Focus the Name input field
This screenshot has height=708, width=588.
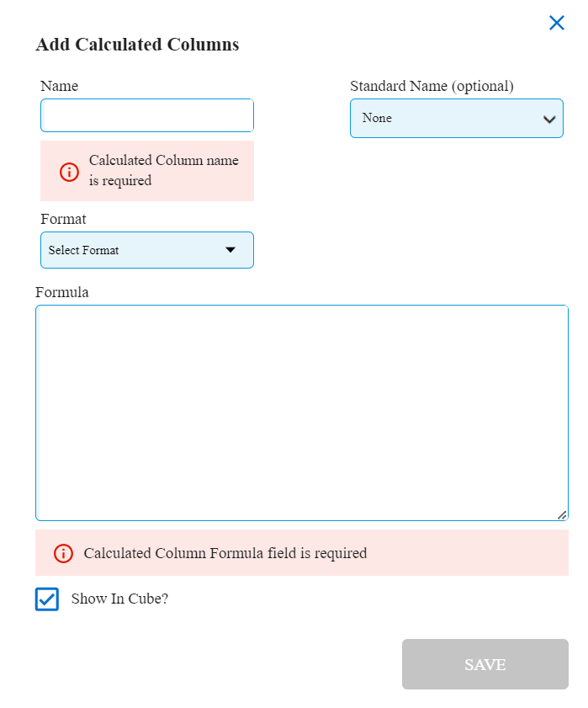(x=147, y=115)
